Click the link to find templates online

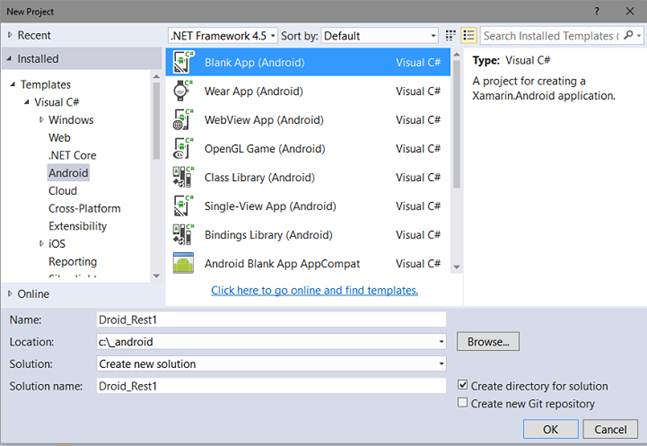(314, 291)
